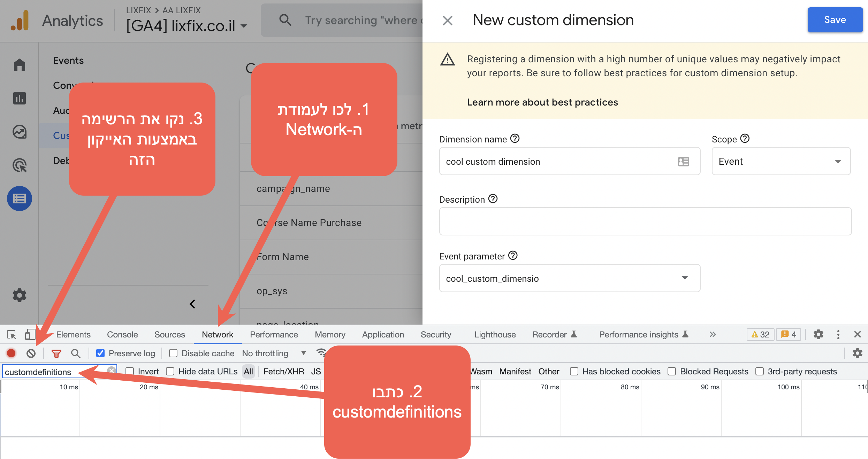This screenshot has width=868, height=459.
Task: Expand more DevTools tabs chevron
Action: click(x=713, y=334)
